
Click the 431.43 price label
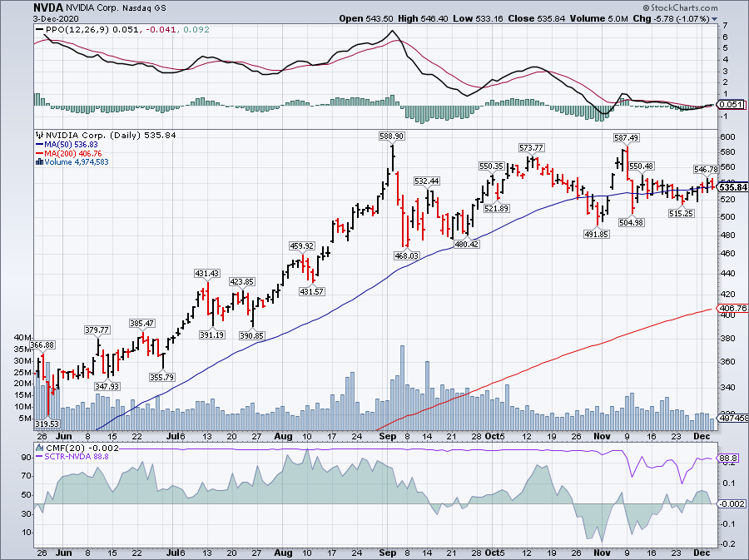[x=207, y=274]
